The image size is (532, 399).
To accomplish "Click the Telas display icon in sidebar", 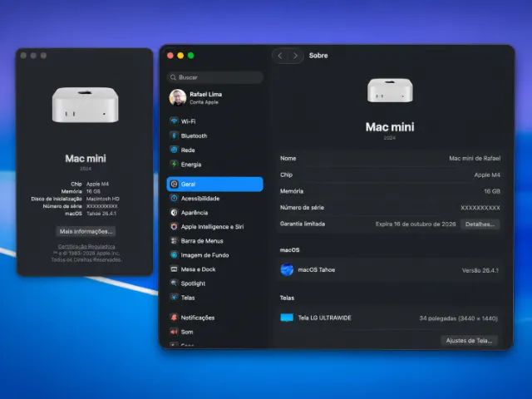I will point(174,298).
